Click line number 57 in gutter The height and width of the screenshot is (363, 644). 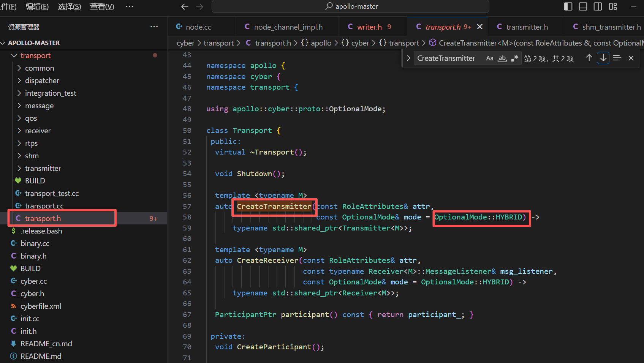click(187, 206)
